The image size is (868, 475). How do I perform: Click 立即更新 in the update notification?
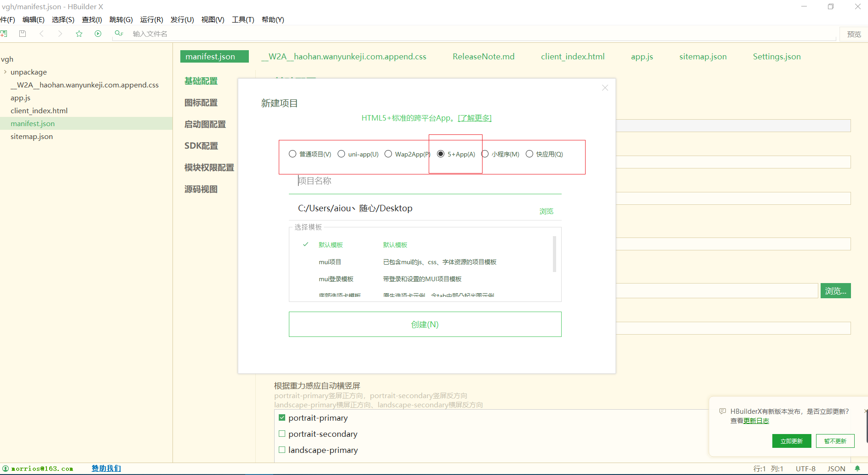coord(791,440)
